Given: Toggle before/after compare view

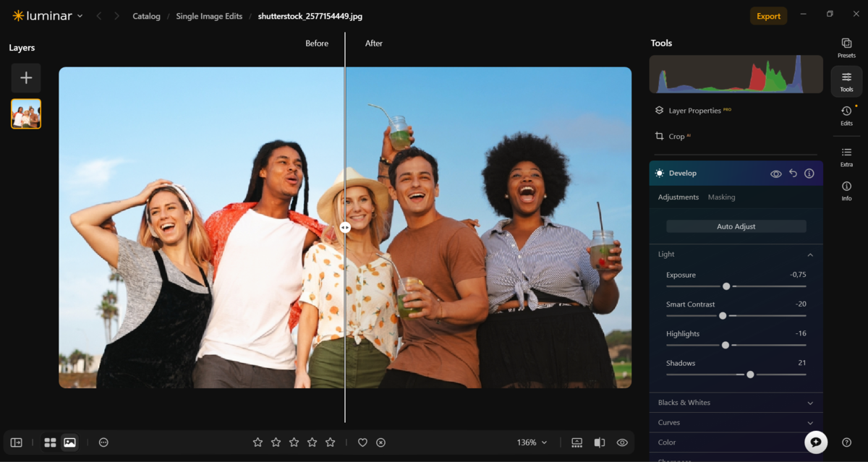Looking at the screenshot, I should (x=600, y=442).
